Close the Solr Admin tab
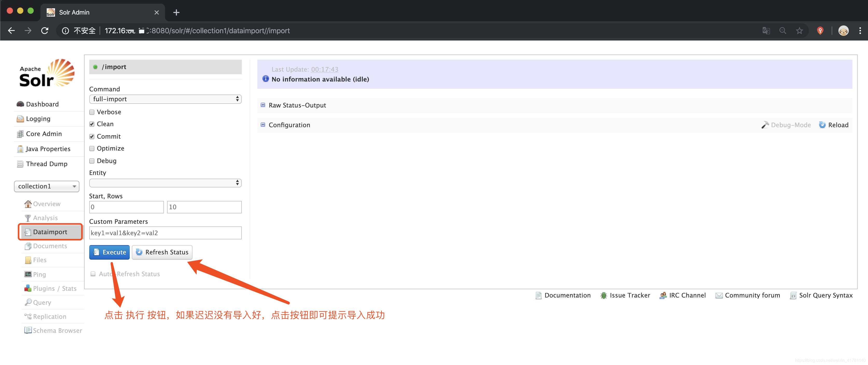This screenshot has width=868, height=365. coord(156,12)
